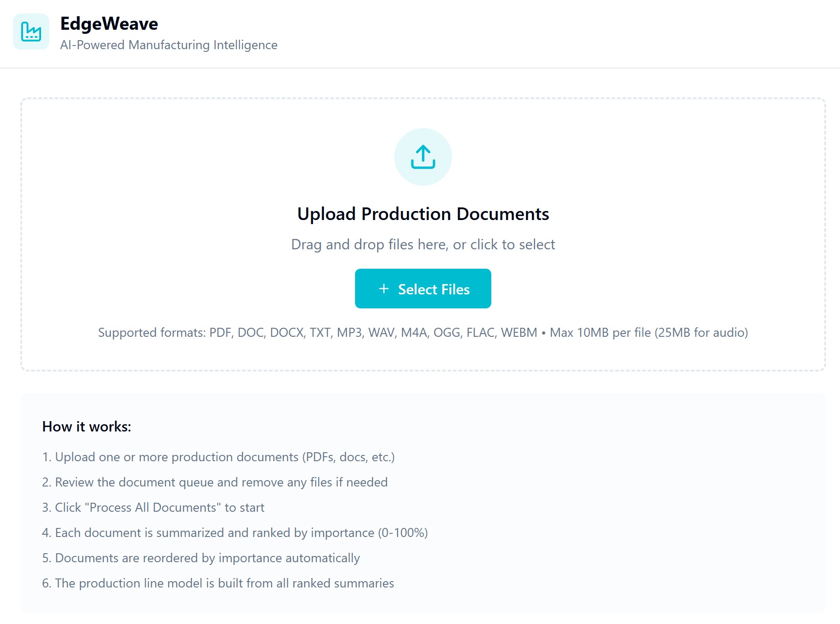Click the EdgeWeave factory logo icon

click(31, 32)
